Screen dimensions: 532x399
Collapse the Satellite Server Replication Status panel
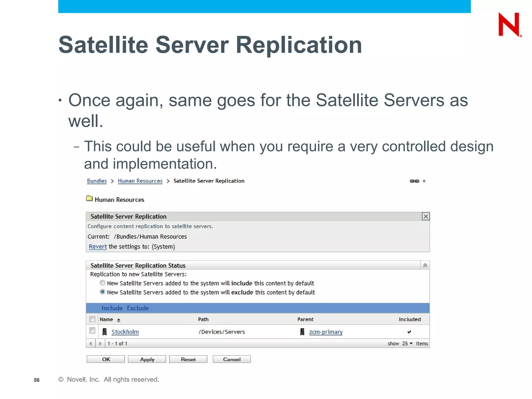pyautogui.click(x=425, y=265)
